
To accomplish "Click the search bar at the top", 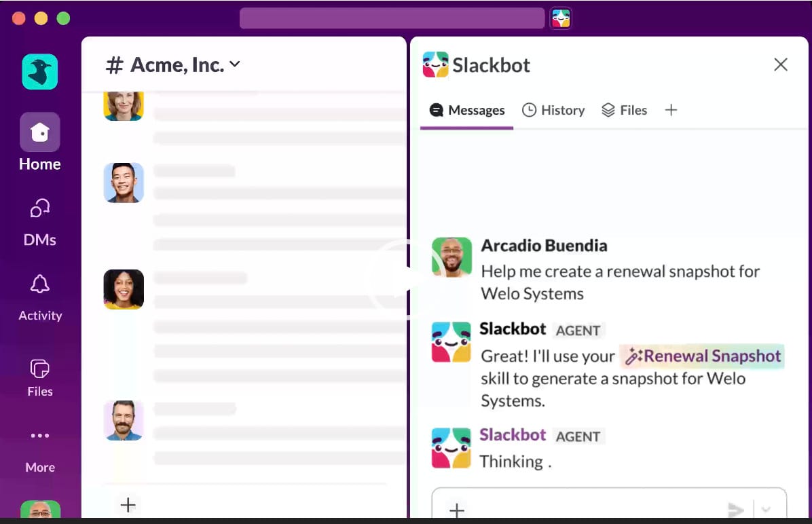I will (392, 18).
